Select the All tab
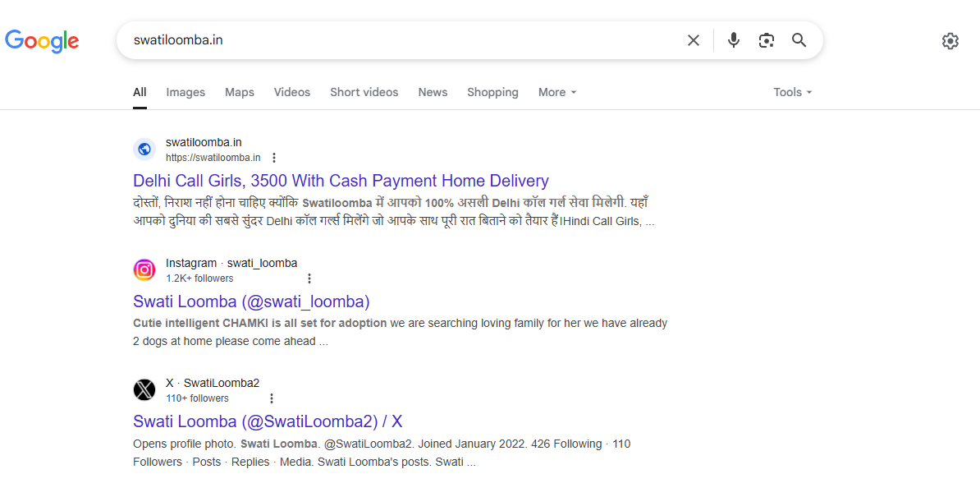This screenshot has height=497, width=980. click(140, 93)
